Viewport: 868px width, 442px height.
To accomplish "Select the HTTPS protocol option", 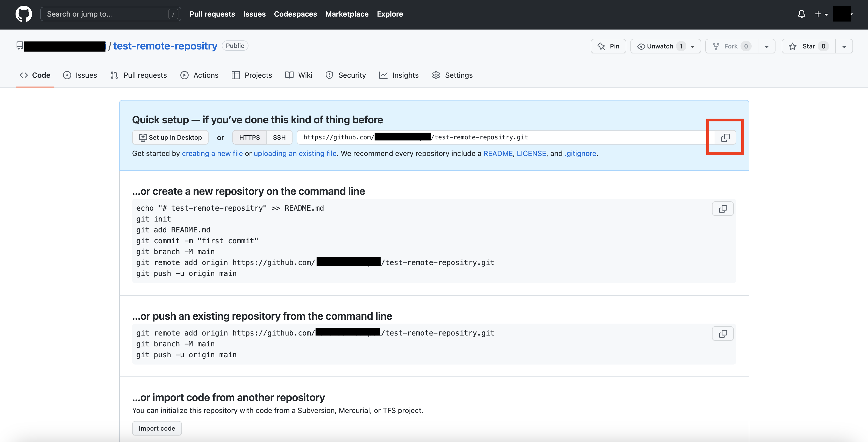I will pyautogui.click(x=249, y=138).
